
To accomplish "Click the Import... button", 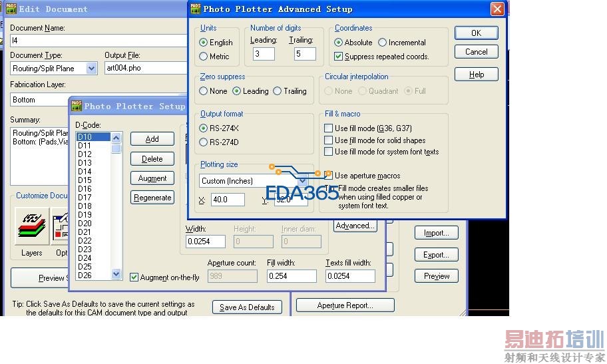I will pos(437,233).
